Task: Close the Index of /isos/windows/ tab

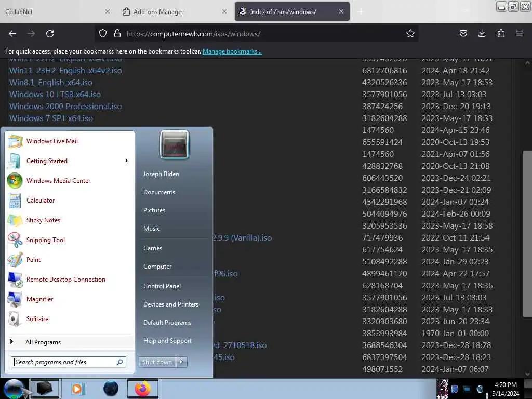Action: (341, 11)
